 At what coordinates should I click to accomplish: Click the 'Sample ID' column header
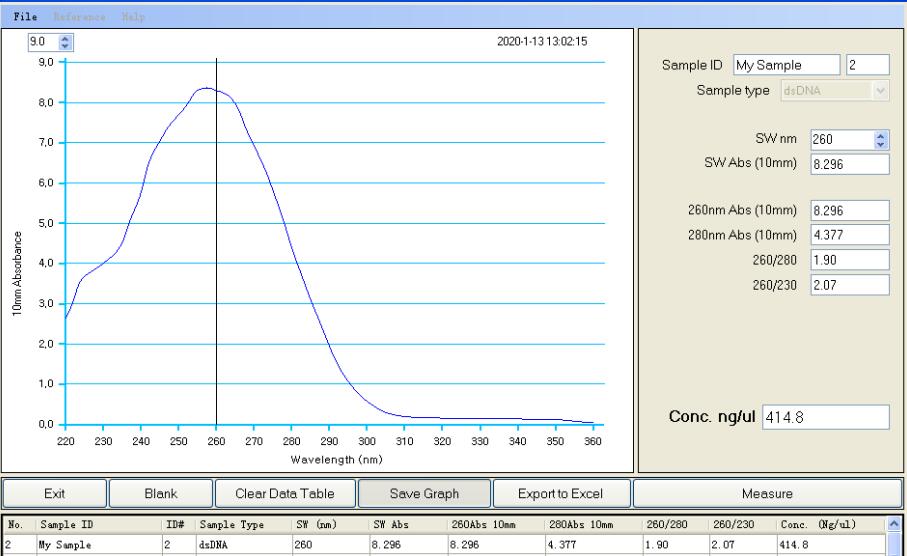(x=98, y=525)
